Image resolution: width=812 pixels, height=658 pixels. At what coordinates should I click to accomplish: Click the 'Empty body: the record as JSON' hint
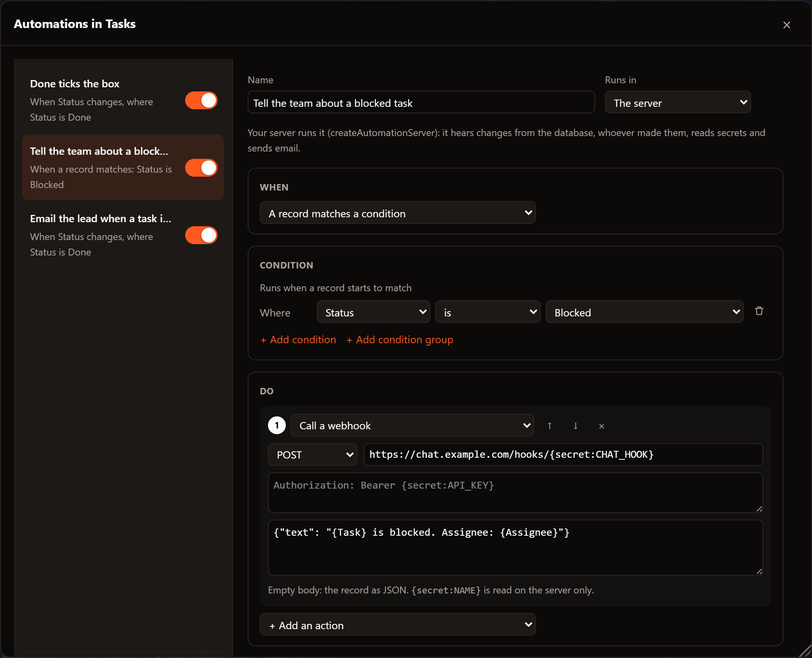click(x=431, y=590)
